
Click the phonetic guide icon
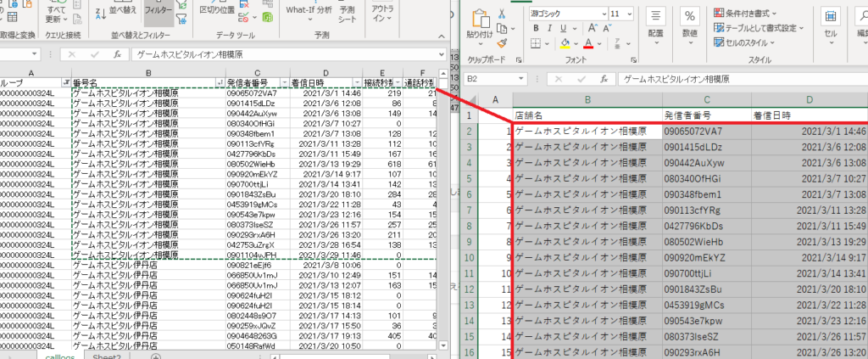pos(617,43)
